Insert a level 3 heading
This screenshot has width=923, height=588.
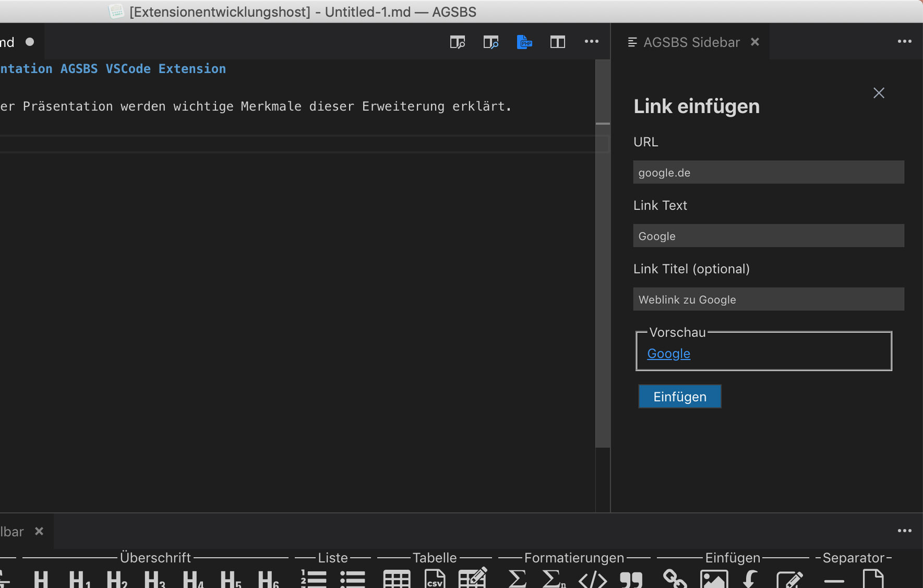click(x=153, y=579)
